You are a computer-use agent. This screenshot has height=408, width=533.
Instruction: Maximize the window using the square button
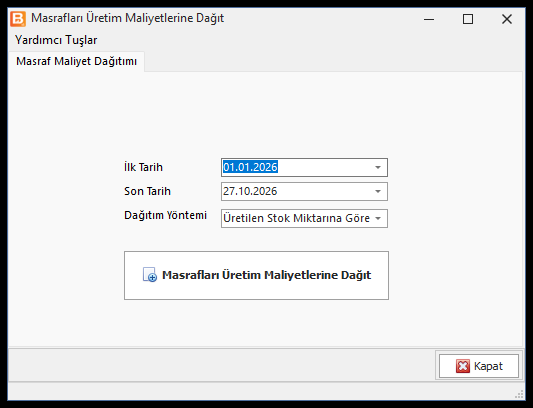tap(468, 19)
